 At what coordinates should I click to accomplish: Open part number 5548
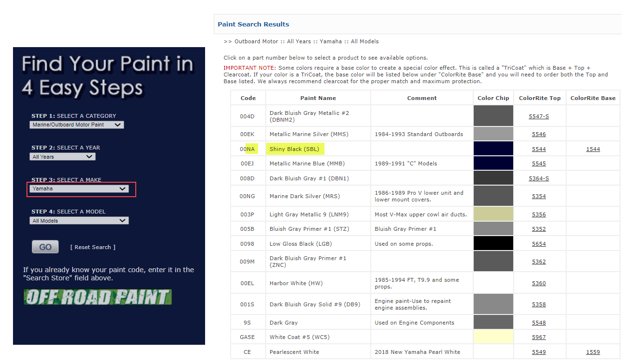tap(539, 323)
